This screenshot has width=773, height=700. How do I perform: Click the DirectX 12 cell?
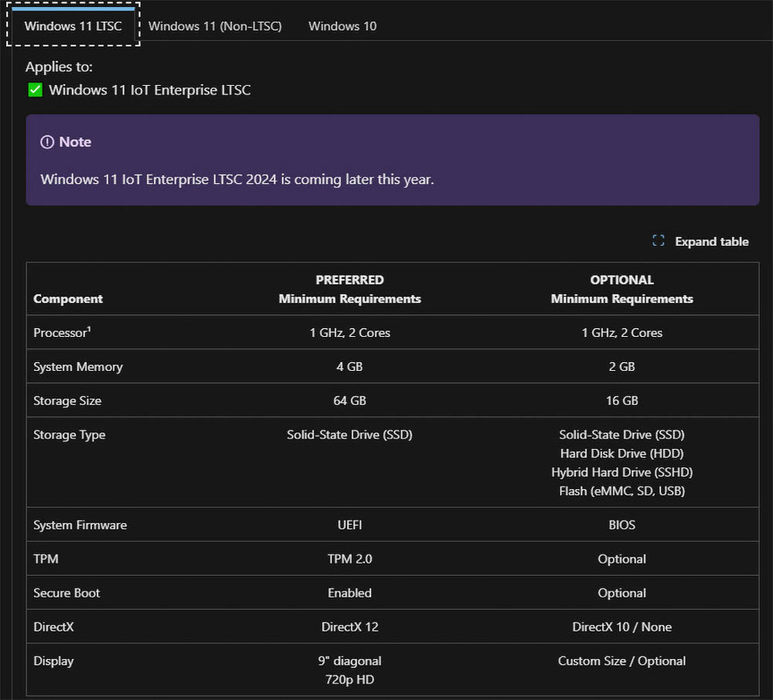pos(349,626)
